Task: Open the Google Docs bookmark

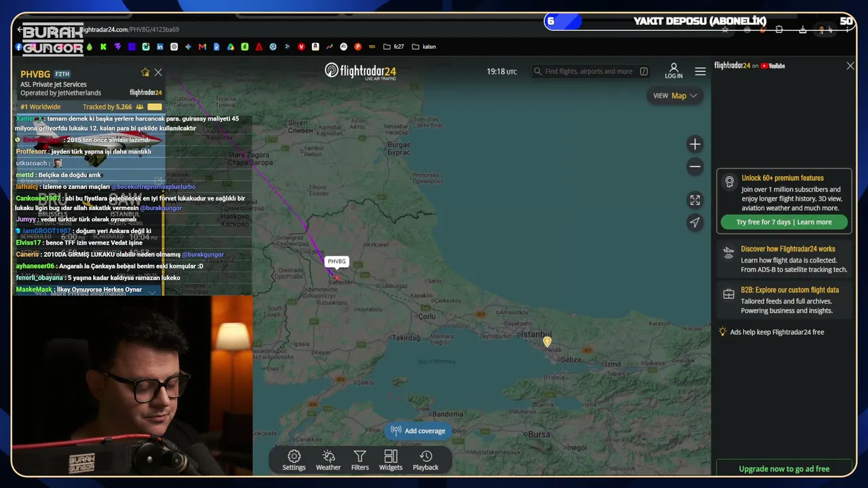Action: [216, 47]
